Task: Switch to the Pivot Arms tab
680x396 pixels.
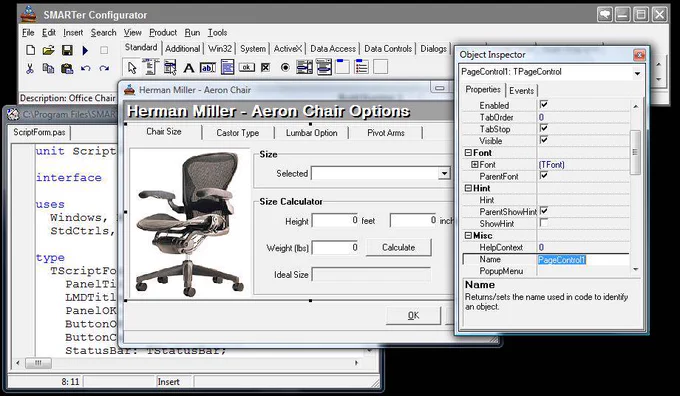Action: point(386,133)
